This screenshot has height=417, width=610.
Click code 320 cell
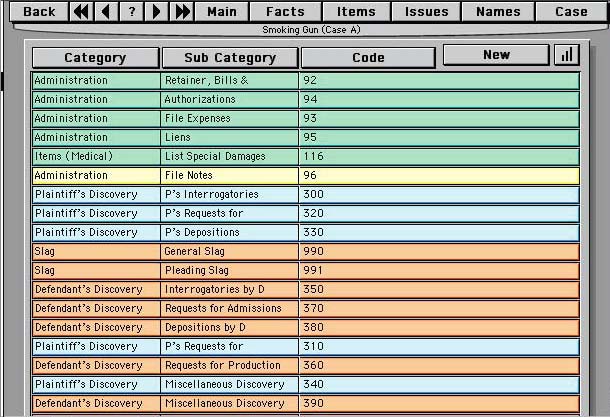(x=440, y=214)
